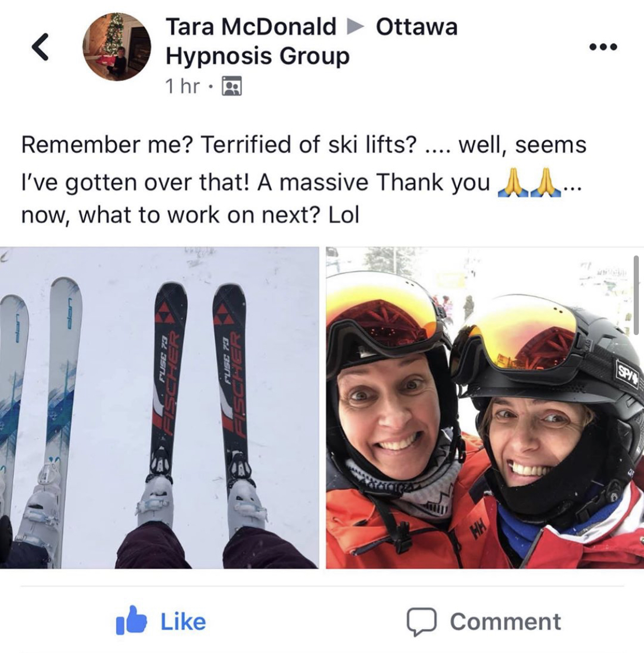Click the arrow between name and group
The width and height of the screenshot is (644, 653).
pos(355,27)
